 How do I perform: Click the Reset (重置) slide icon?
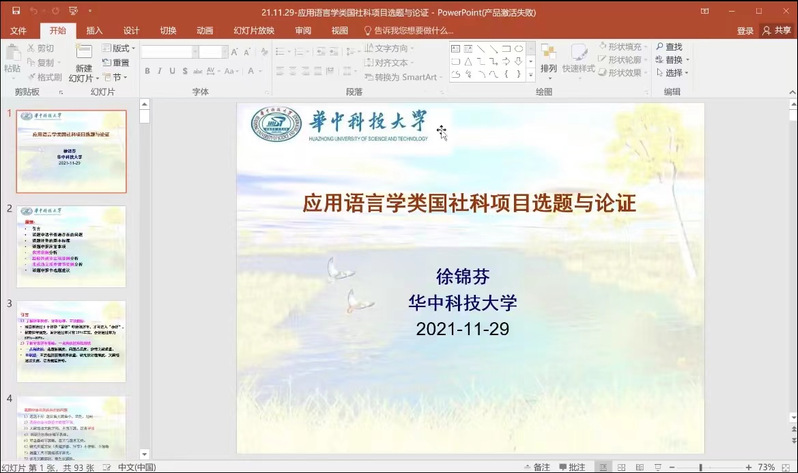[115, 62]
